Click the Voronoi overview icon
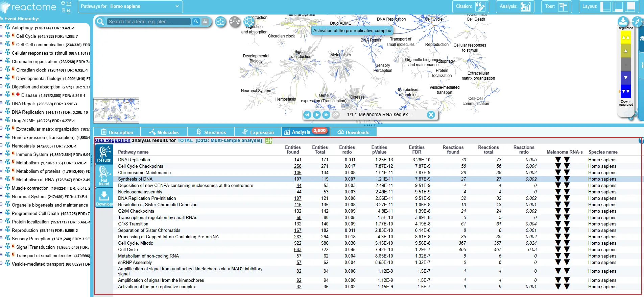This screenshot has height=297, width=644. pyautogui.click(x=249, y=22)
